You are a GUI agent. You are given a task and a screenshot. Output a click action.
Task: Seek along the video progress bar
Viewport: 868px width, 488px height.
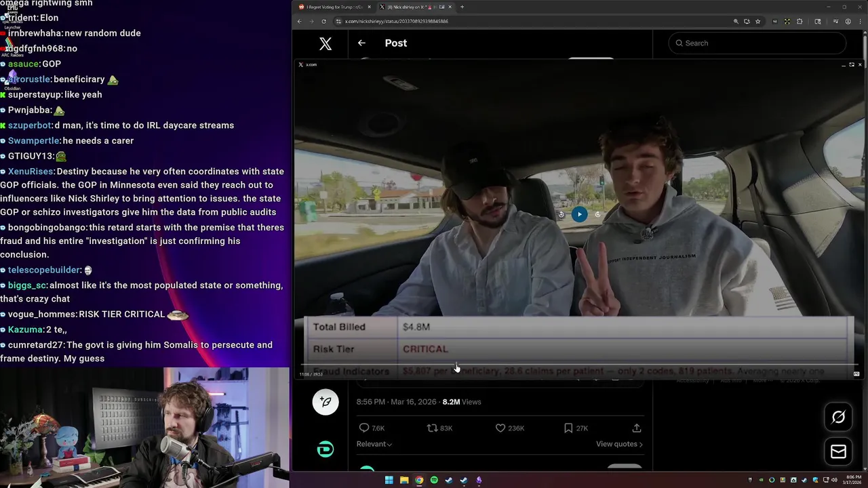click(578, 365)
